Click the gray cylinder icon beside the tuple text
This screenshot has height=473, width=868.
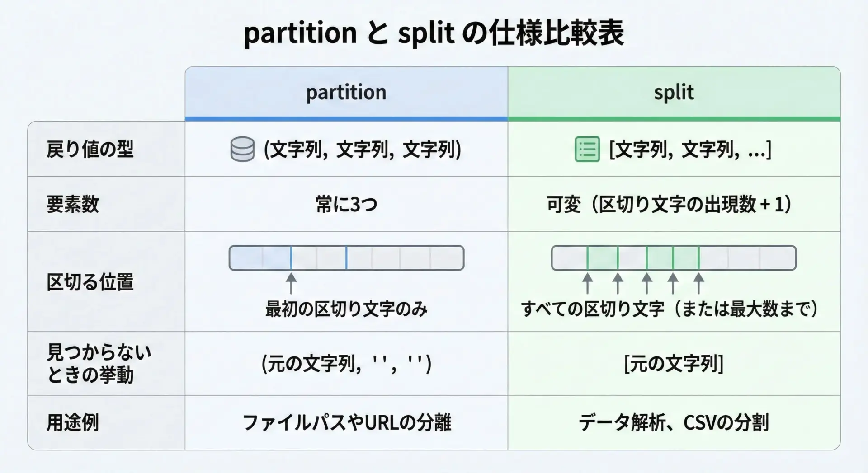pos(242,149)
